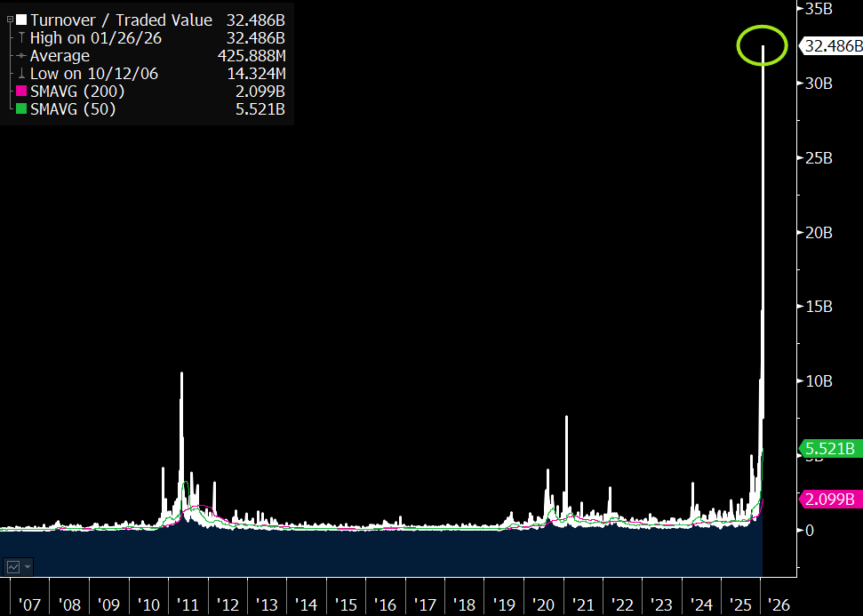Select the '26 label on the time axis
Viewport: 863px width, 616px height.
click(779, 604)
